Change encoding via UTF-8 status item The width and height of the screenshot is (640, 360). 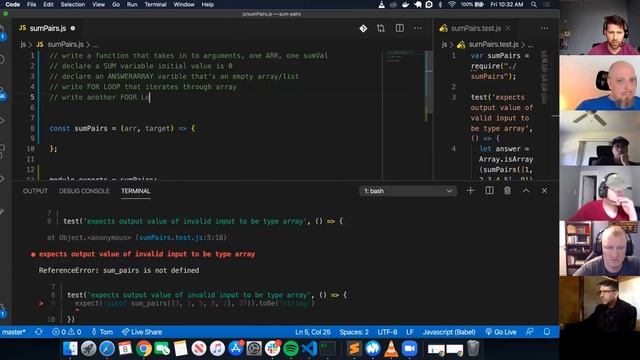click(x=387, y=332)
